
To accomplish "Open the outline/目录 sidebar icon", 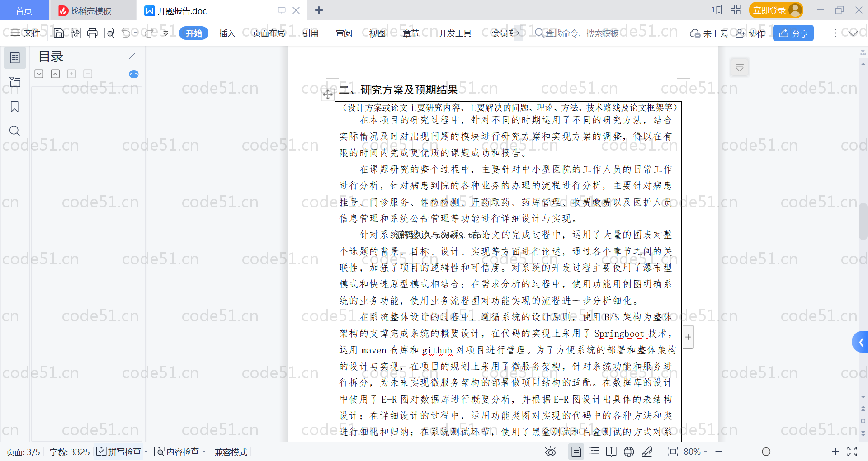I will [15, 58].
